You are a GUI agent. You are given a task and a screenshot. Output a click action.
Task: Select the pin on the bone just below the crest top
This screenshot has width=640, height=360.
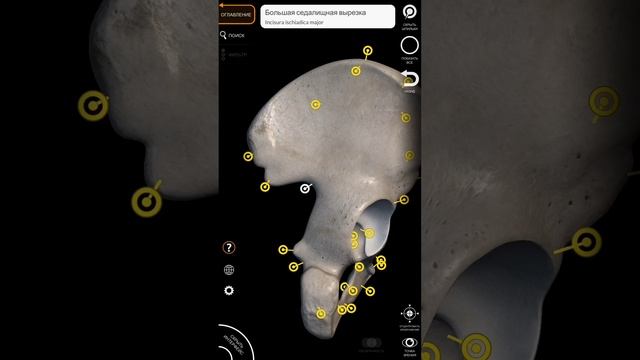coord(356,71)
